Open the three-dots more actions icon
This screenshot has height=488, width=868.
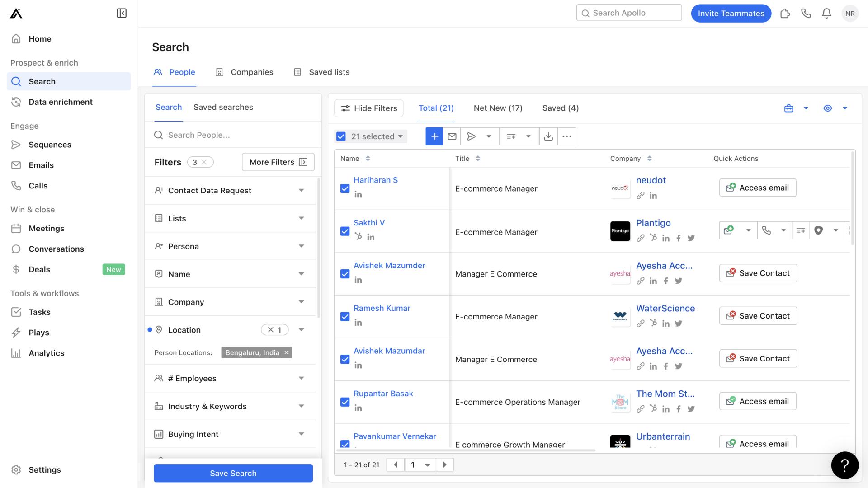[567, 136]
